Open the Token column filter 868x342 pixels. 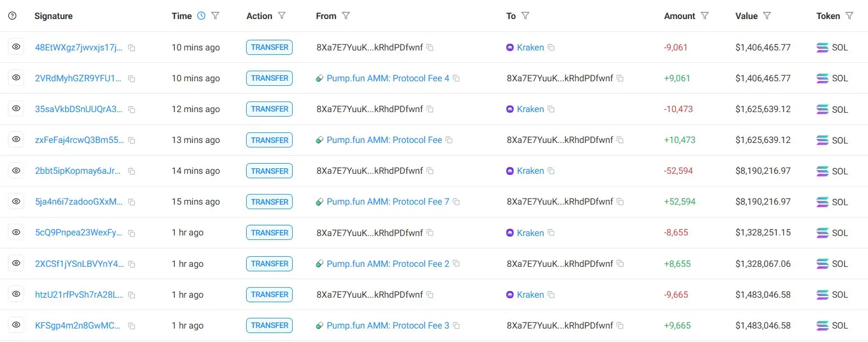tap(850, 16)
